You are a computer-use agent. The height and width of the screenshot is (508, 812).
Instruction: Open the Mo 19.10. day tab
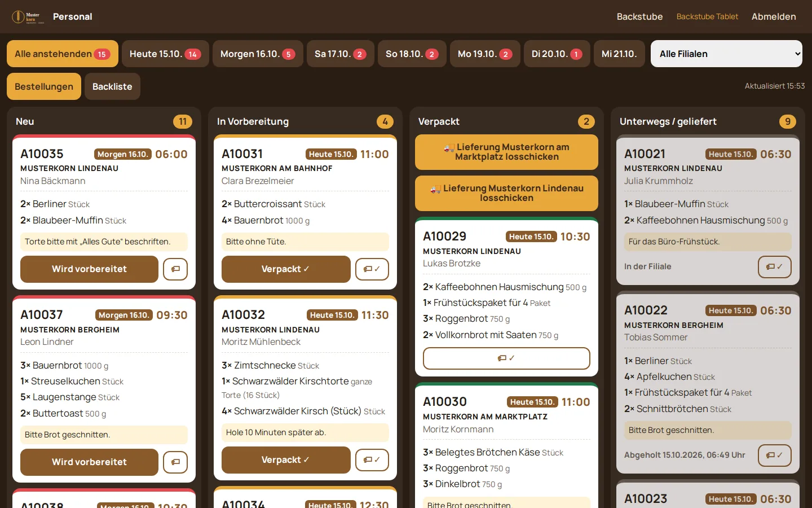tap(485, 54)
